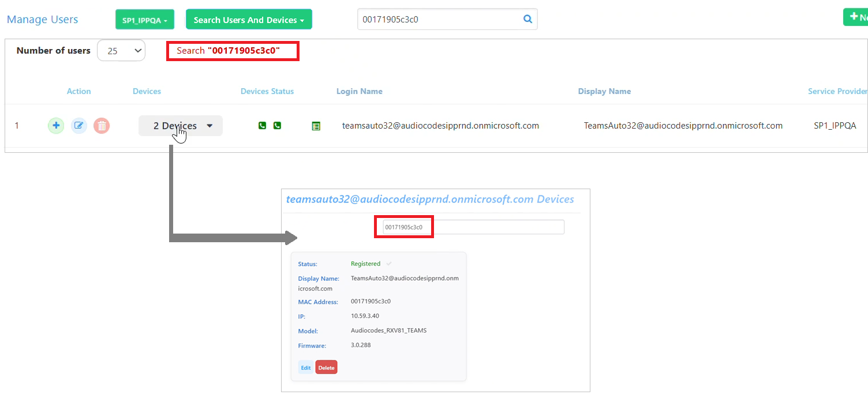Click the top search field containing 00171905c3c0
The width and height of the screenshot is (868, 406).
(439, 20)
